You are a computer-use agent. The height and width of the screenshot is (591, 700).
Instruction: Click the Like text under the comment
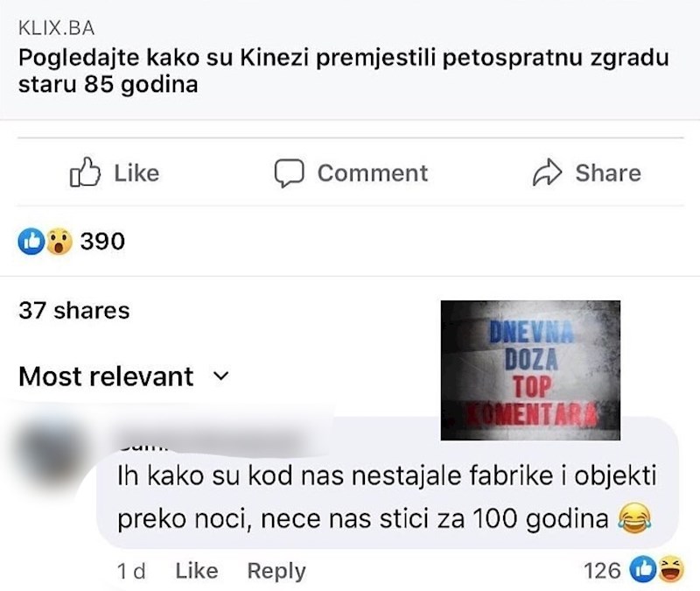pyautogui.click(x=196, y=571)
